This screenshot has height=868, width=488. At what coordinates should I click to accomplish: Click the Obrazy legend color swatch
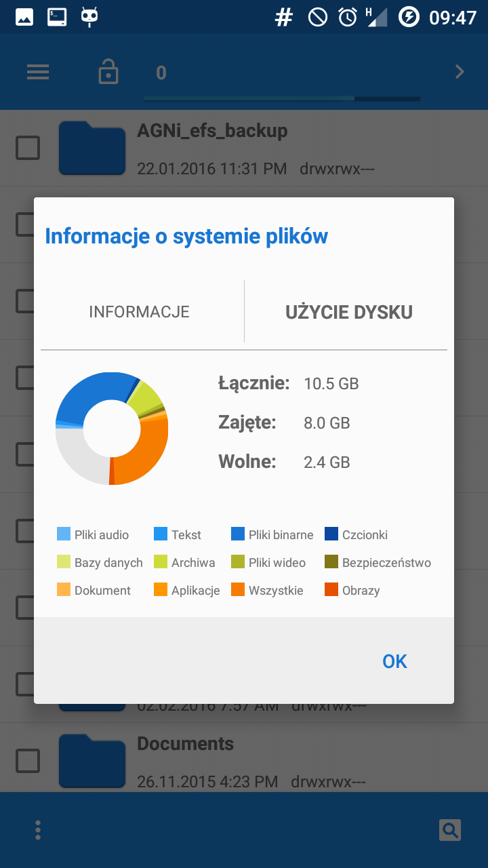click(331, 590)
